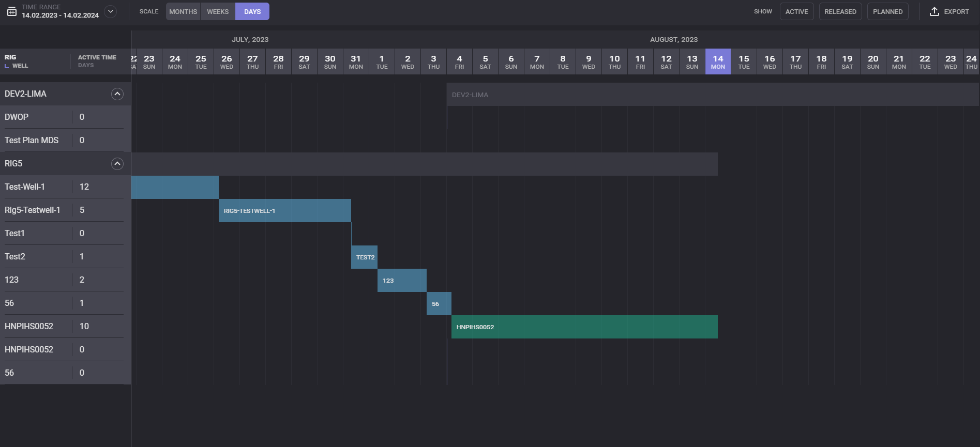Click the RIG5-TESTWELL-1 gantt bar
Viewport: 980px width, 447px height.
[x=284, y=211]
